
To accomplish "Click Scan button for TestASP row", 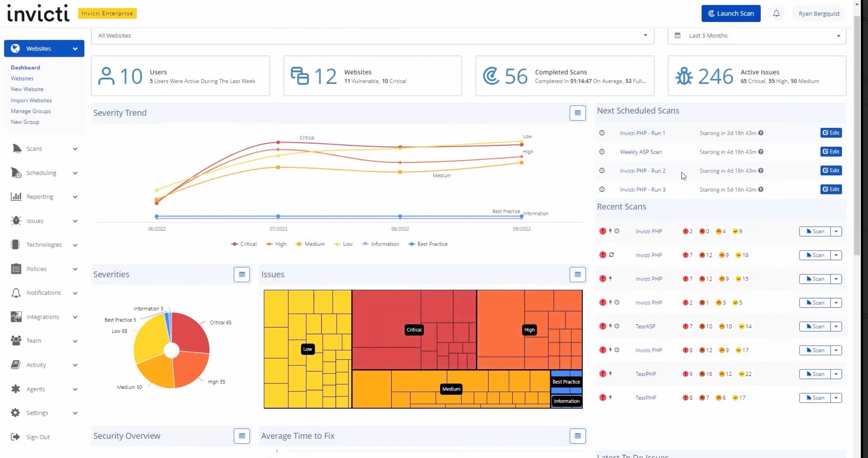I will point(815,326).
